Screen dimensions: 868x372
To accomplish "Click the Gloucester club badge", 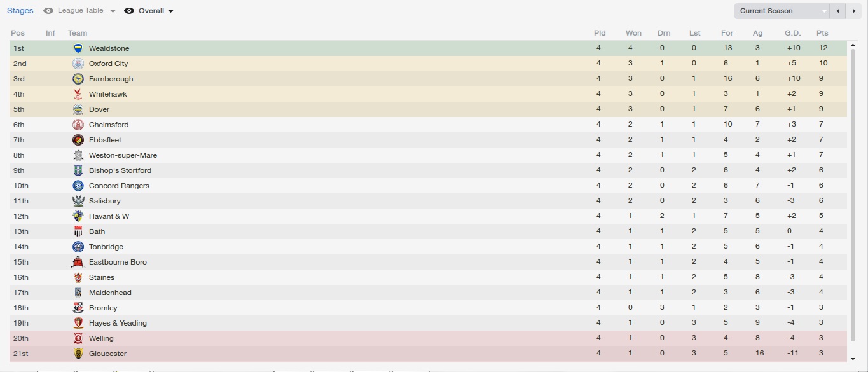I will (x=78, y=354).
